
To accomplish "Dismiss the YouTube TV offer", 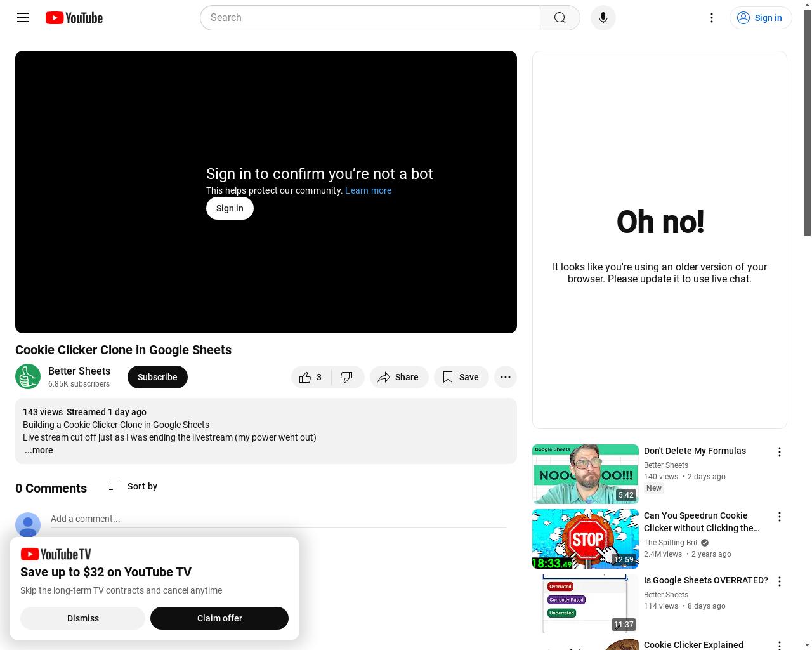I will point(83,618).
